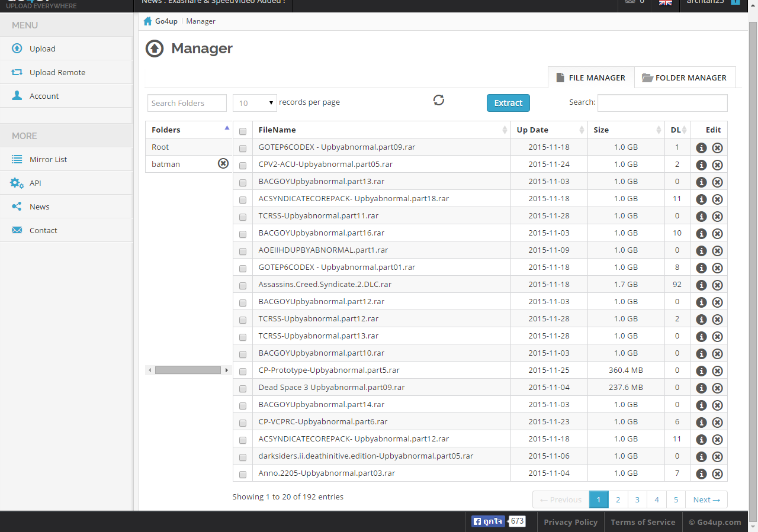Viewport: 758px width, 532px height.
Task: Open the records per page dropdown
Action: [x=255, y=103]
